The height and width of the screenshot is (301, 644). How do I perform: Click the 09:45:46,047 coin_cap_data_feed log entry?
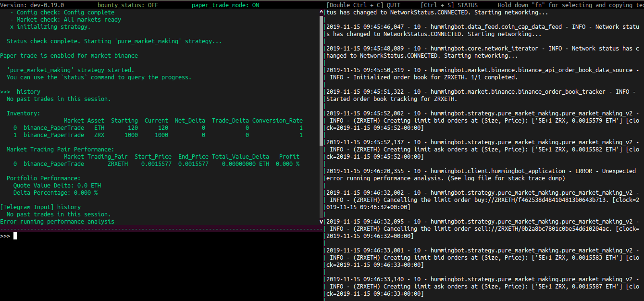pos(483,30)
